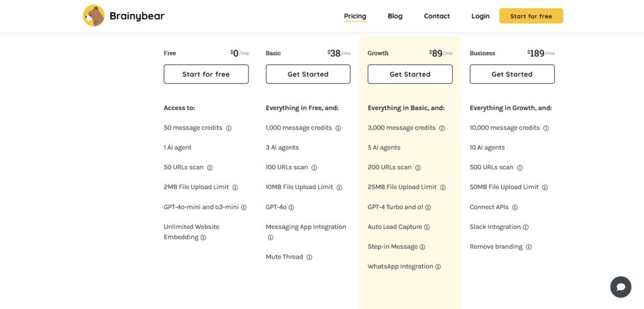This screenshot has height=309, width=644.
Task: Show info for WhatsApp Integration
Action: [438, 267]
